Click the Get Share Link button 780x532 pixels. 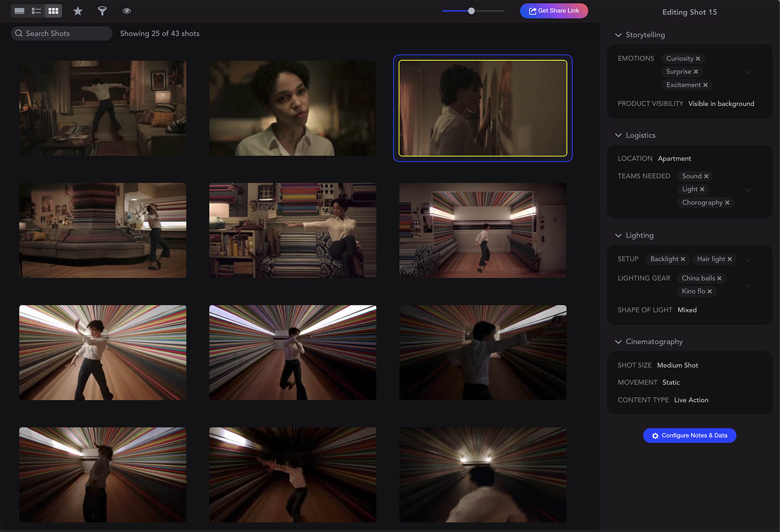554,10
